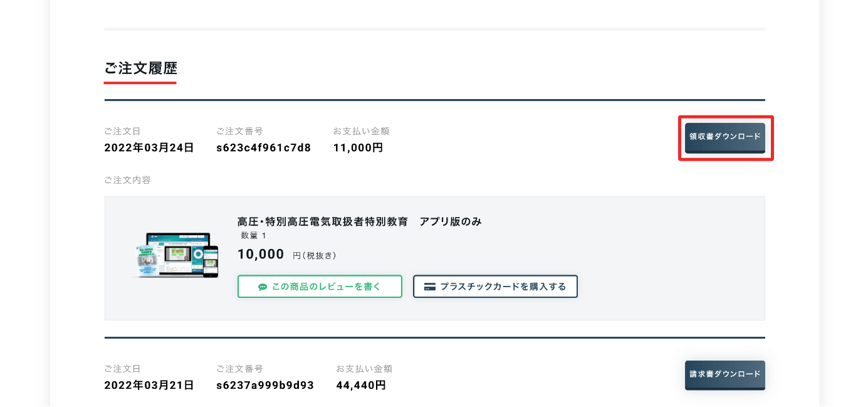
Task: Click お支払い金額 label of second order
Action: pos(364,369)
